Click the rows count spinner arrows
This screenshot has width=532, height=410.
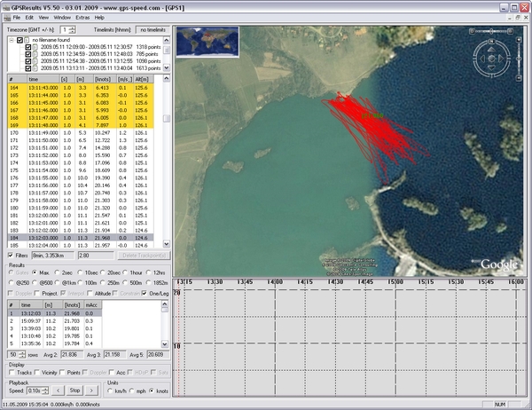click(22, 355)
